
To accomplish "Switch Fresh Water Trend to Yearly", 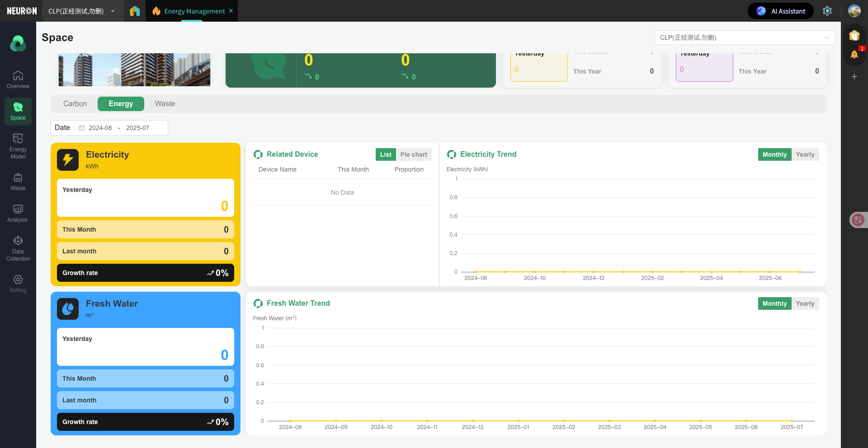I will tap(805, 303).
